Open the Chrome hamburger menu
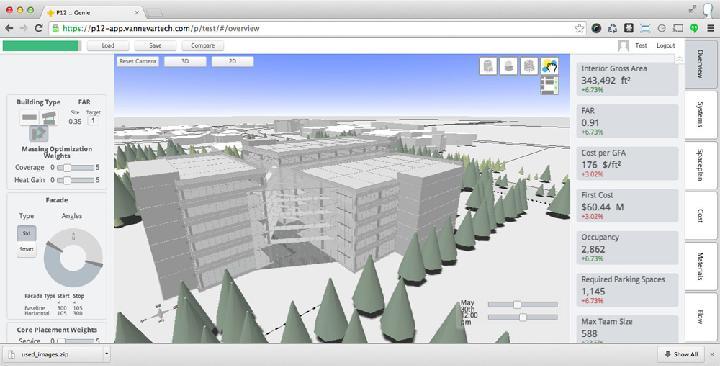This screenshot has height=366, width=720. click(710, 28)
